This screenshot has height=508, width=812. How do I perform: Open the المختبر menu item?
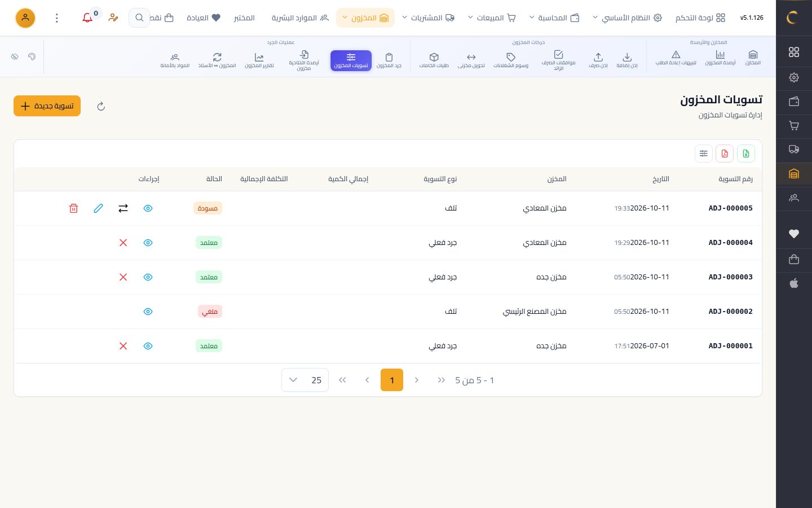point(244,18)
